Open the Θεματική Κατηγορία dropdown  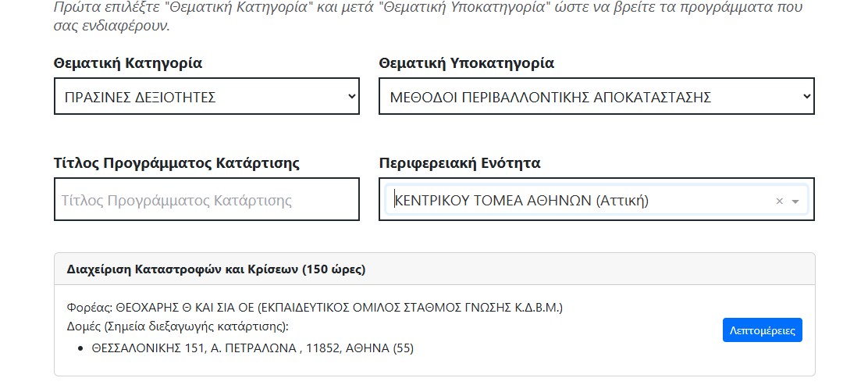(x=207, y=96)
